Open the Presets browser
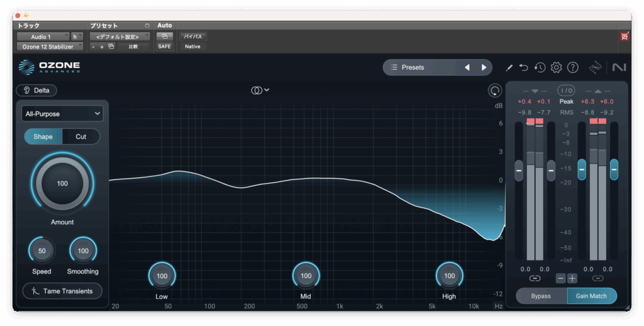Screen dimensions: 644x326 coord(419,67)
